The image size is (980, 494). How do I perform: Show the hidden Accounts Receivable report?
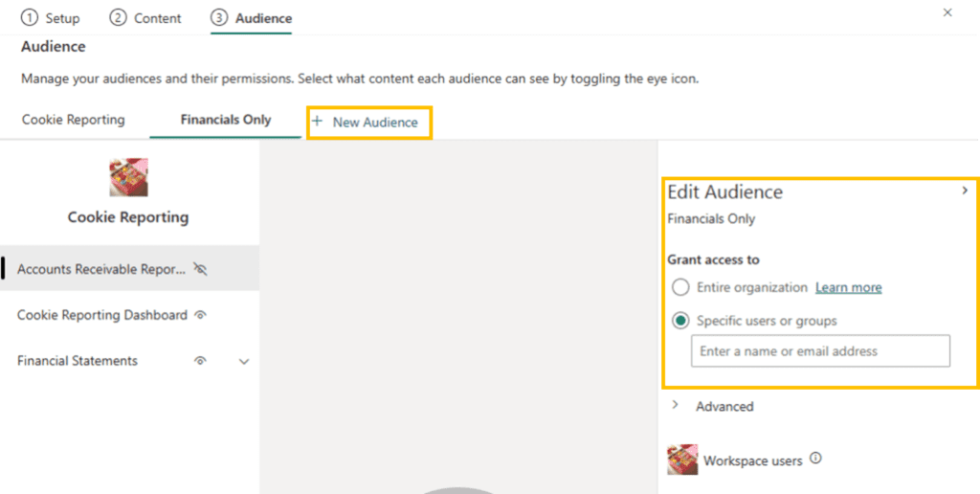[x=200, y=269]
